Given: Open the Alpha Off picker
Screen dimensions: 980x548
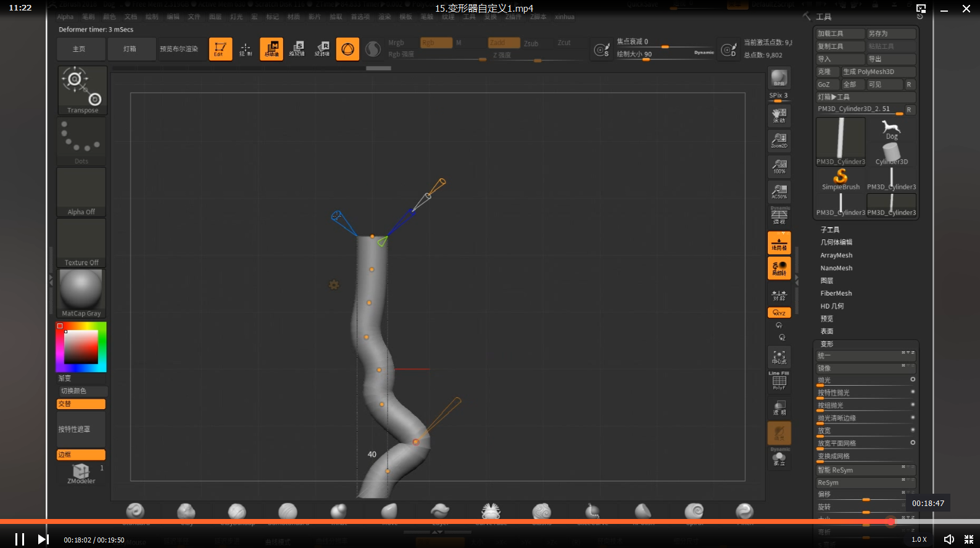Looking at the screenshot, I should tap(81, 192).
